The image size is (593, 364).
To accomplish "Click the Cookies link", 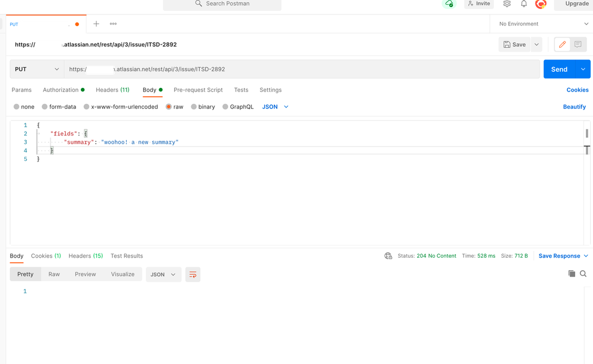I will [x=578, y=90].
